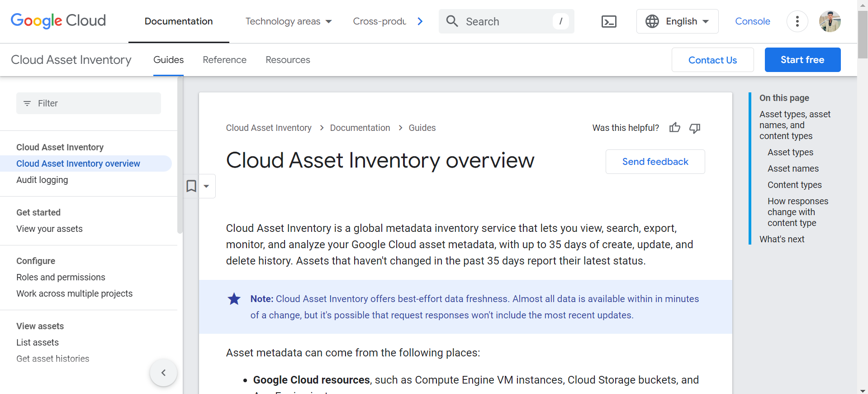Image resolution: width=868 pixels, height=394 pixels.
Task: Click the filter lines icon
Action: tap(27, 103)
